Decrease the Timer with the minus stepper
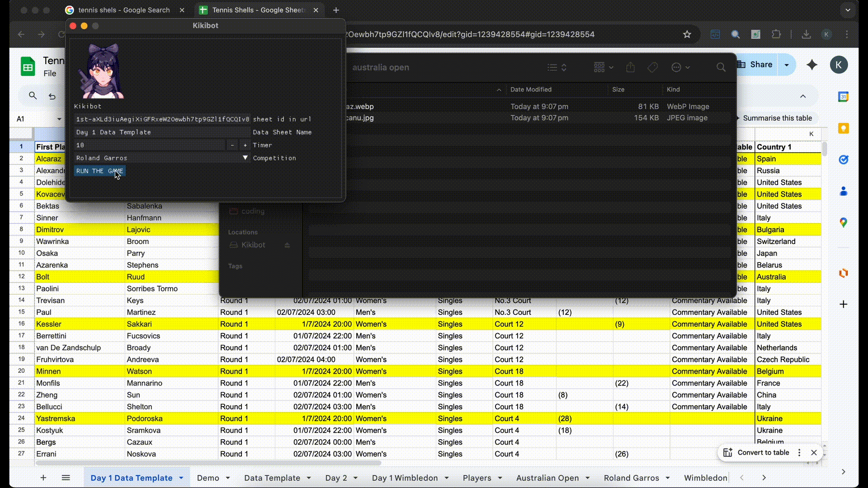This screenshot has width=868, height=488. coord(232,145)
